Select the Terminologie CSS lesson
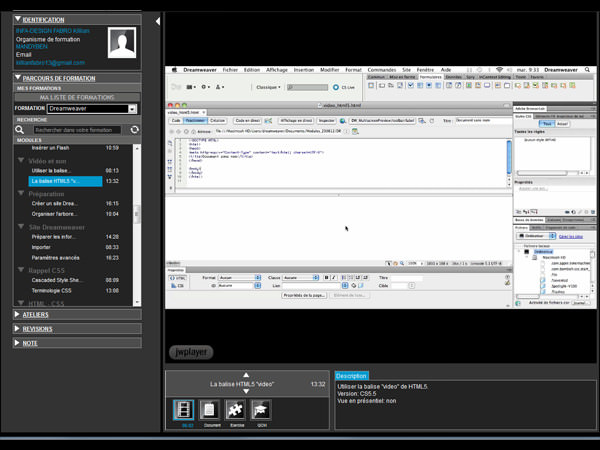Image resolution: width=600 pixels, height=450 pixels. coord(51,290)
